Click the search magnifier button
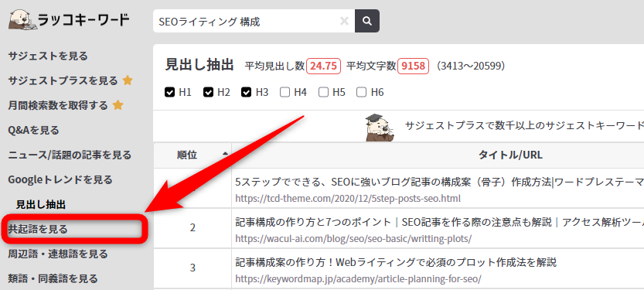Image resolution: width=644 pixels, height=290 pixels. tap(367, 21)
